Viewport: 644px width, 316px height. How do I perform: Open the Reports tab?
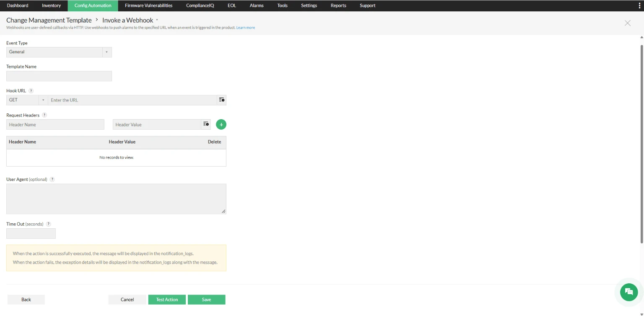click(x=338, y=5)
